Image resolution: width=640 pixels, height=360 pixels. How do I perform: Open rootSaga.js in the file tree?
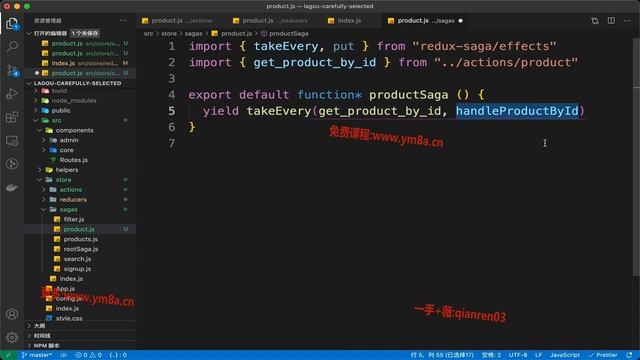point(80,249)
